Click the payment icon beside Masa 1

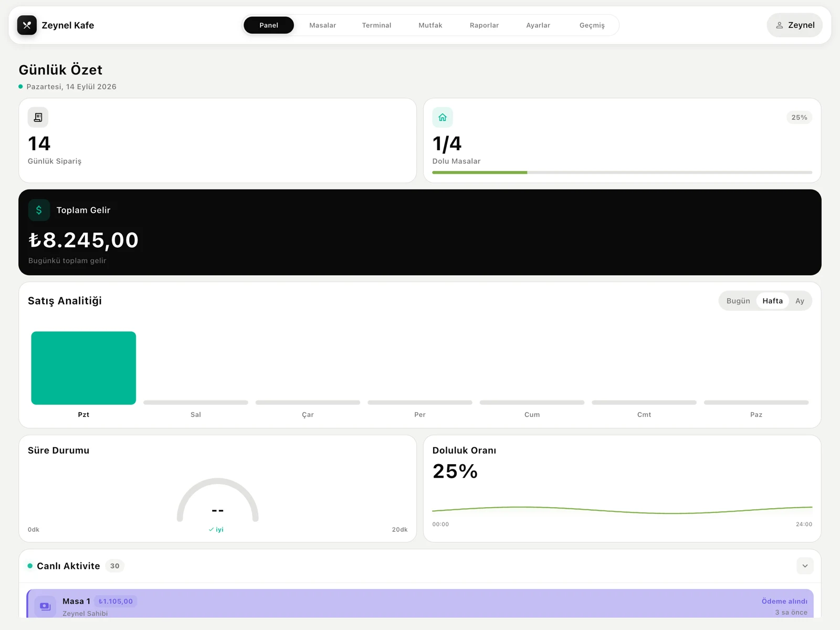coord(45,606)
